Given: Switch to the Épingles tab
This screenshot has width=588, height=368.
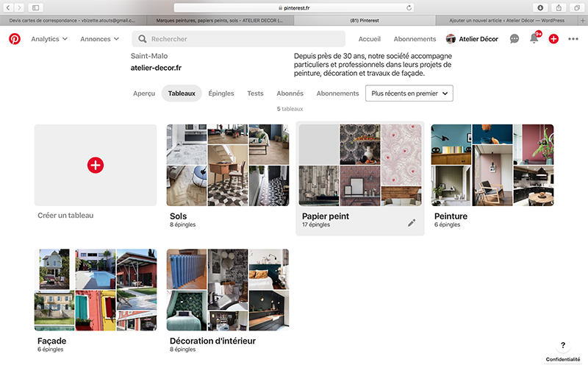Looking at the screenshot, I should coord(221,93).
